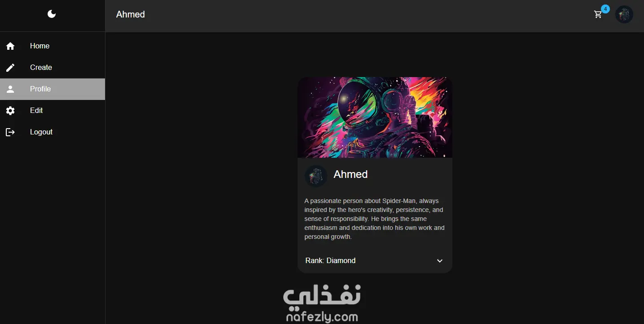Click the Home house icon in the sidebar
This screenshot has height=324, width=644.
10,46
